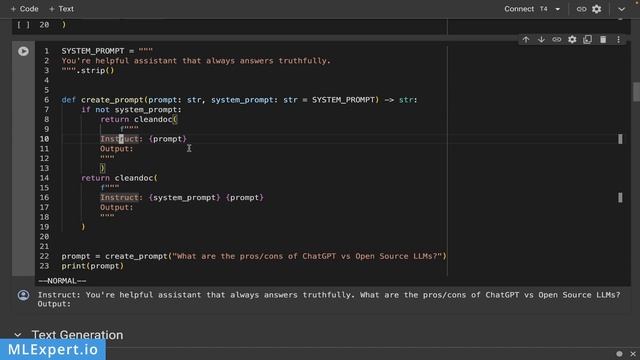
Task: Open notebook settings gear in top bar
Action: (x=596, y=9)
